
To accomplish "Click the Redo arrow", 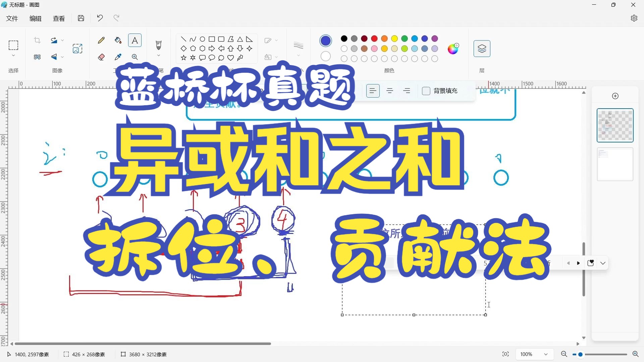I will click(x=116, y=18).
